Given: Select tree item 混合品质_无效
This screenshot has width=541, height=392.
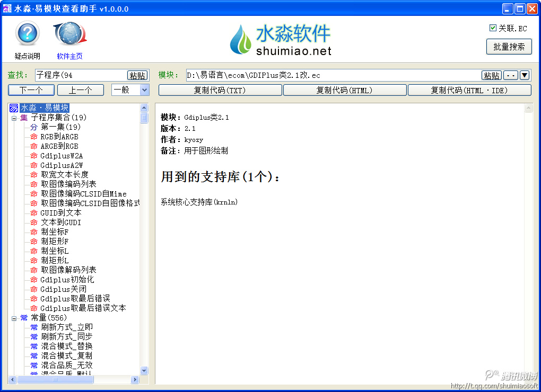Looking at the screenshot, I should tap(67, 365).
